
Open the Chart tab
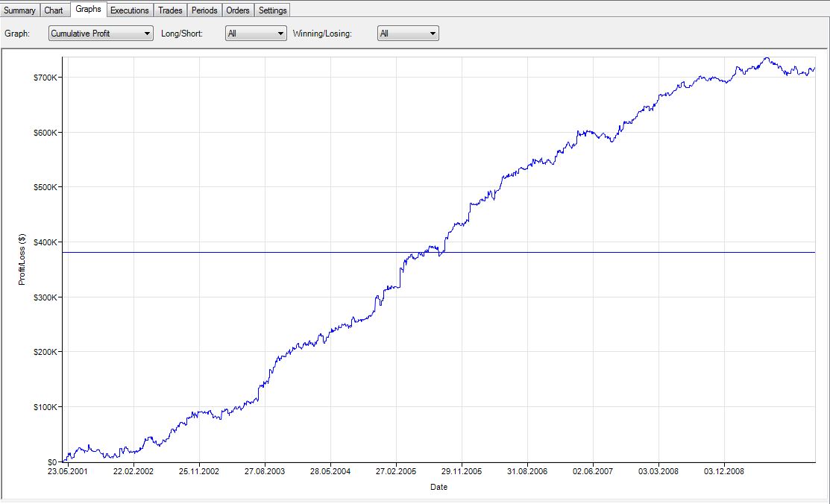point(54,10)
